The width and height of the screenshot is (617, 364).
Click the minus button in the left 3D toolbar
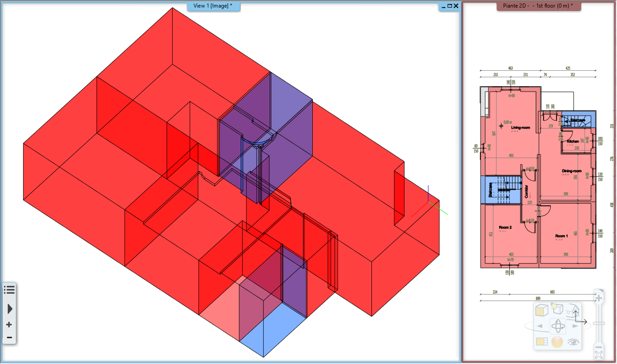[9, 337]
